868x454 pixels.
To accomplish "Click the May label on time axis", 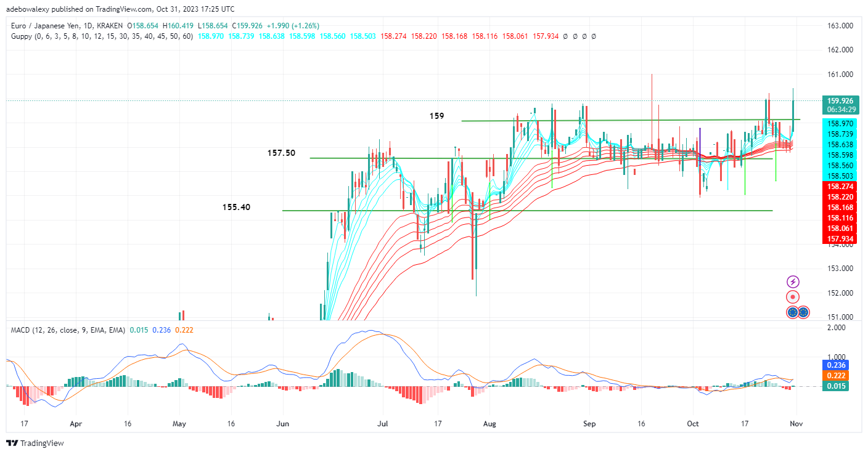I will (x=179, y=424).
